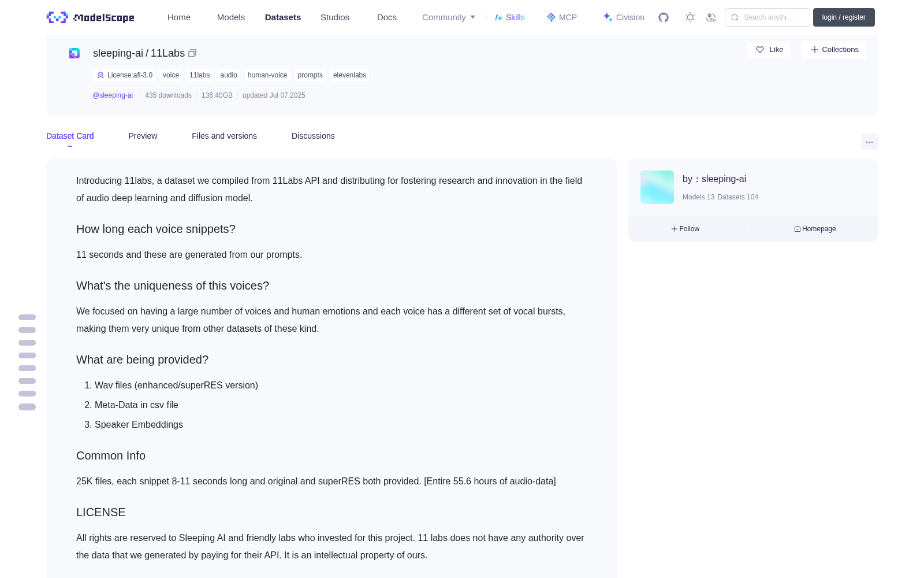Select the Dataset Card tab
Image resolution: width=924 pixels, height=578 pixels.
pyautogui.click(x=70, y=136)
